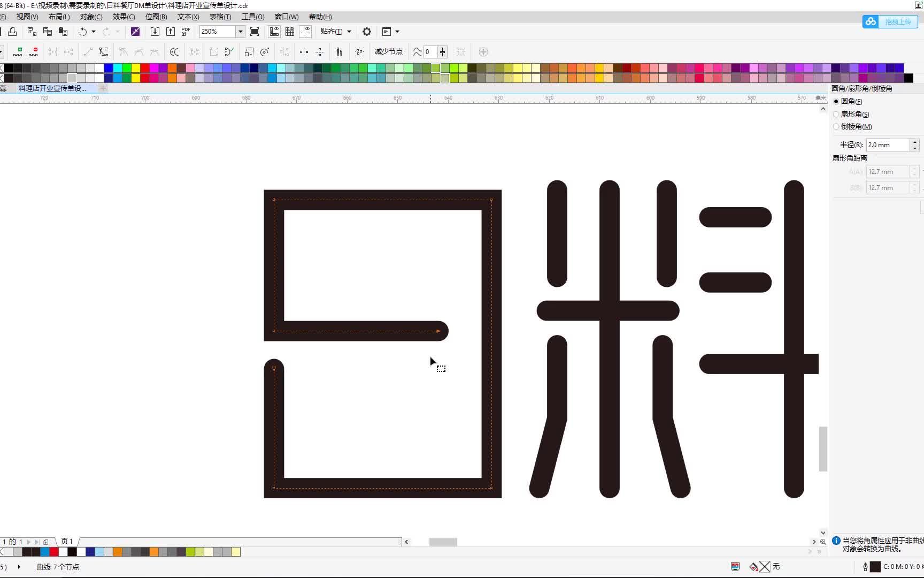Toggle the show rulers icon

pos(274,32)
